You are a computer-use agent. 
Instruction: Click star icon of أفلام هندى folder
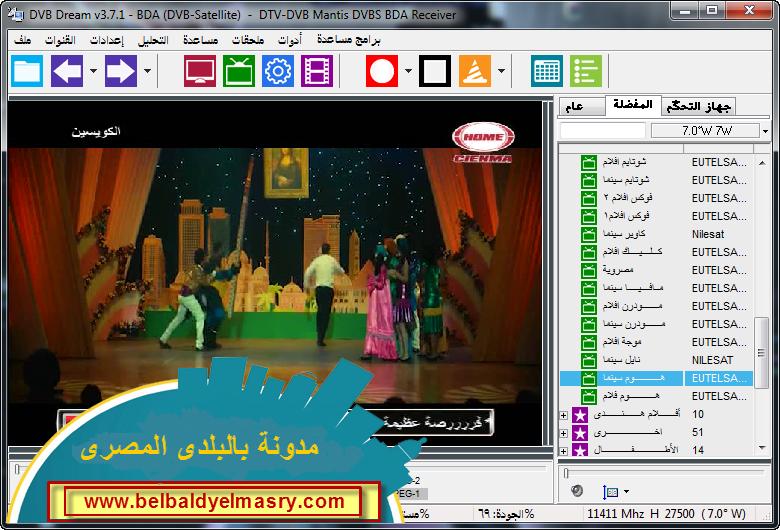click(x=580, y=415)
